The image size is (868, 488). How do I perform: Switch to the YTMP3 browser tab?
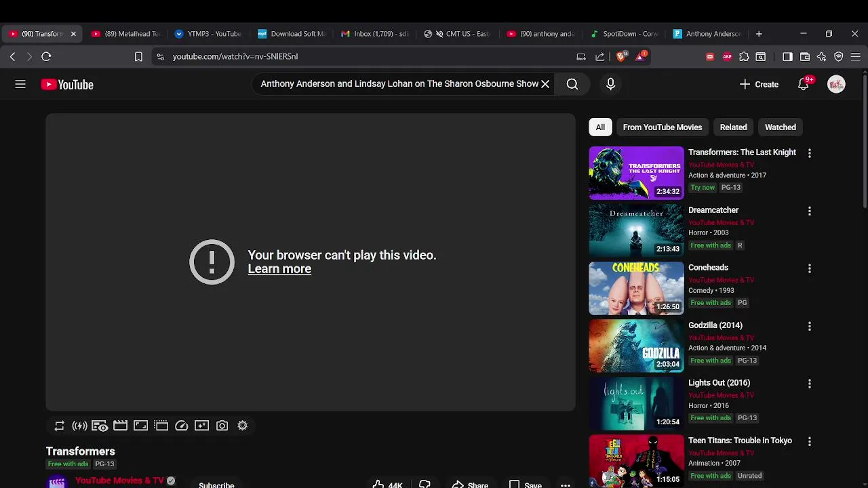(x=209, y=34)
